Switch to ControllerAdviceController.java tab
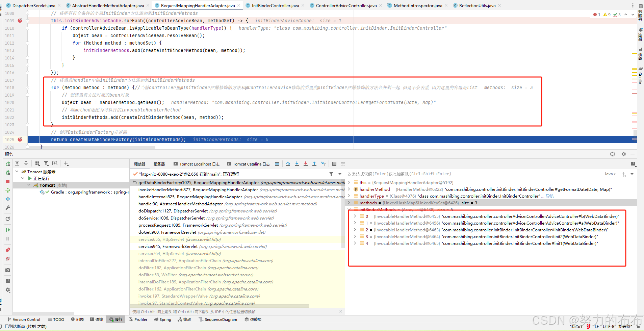The width and height of the screenshot is (644, 331). click(x=346, y=5)
